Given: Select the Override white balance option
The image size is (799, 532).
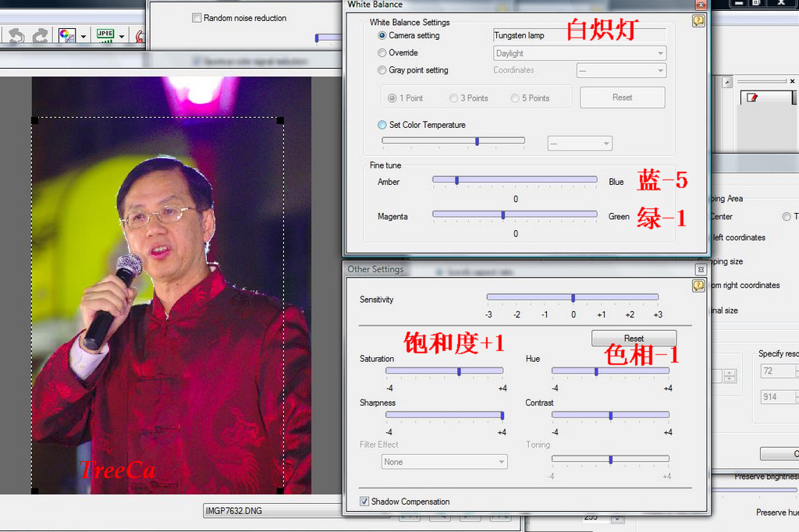Looking at the screenshot, I should [x=382, y=53].
